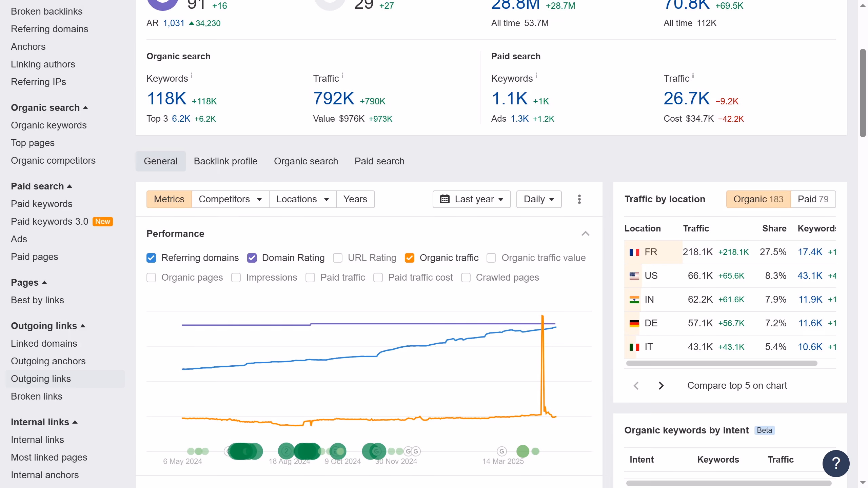The height and width of the screenshot is (488, 868).
Task: Click the info icon next to Paid Traffic
Action: point(693,75)
